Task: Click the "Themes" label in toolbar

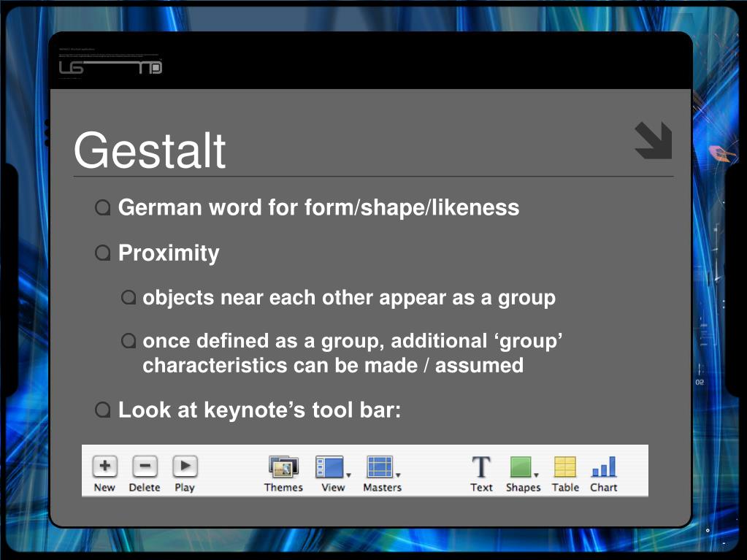Action: click(x=283, y=488)
